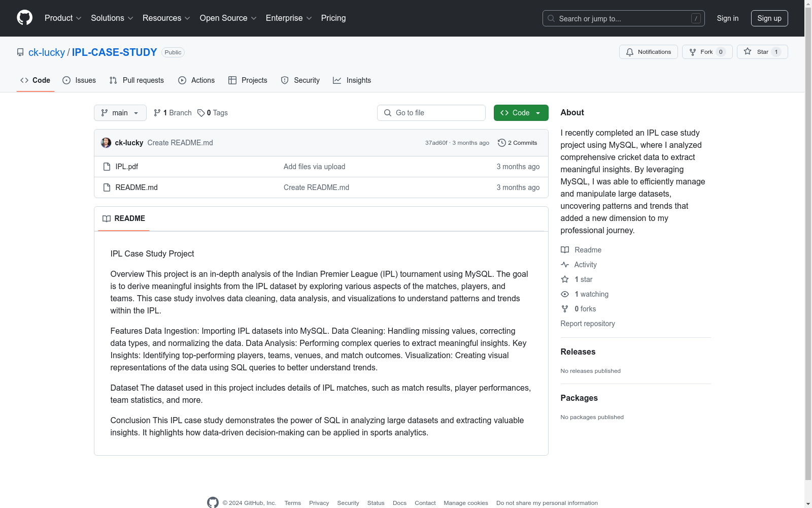Click the GitHub logo in the footer
Screen dimensions: 812x508
[x=213, y=502]
